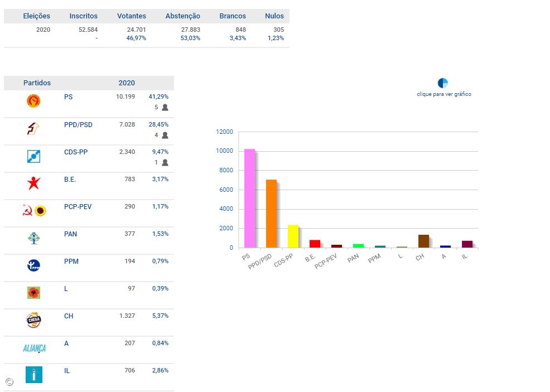550x392 pixels.
Task: Click the PS party logo icon
Action: [x=33, y=101]
